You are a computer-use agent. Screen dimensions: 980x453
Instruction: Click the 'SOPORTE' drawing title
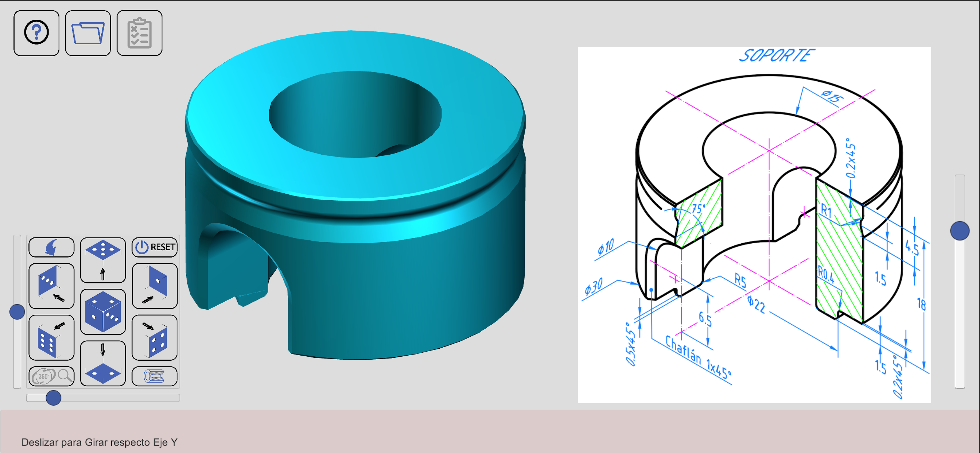[x=777, y=55]
